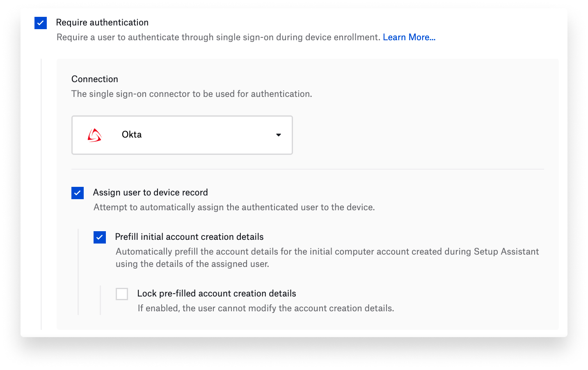The height and width of the screenshot is (370, 588).
Task: Select the Okta text in the connector box
Action: point(132,135)
